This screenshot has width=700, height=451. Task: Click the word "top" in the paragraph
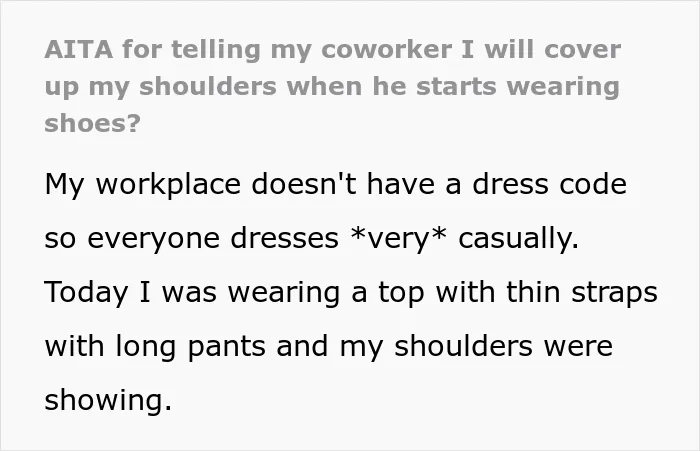[401, 294]
